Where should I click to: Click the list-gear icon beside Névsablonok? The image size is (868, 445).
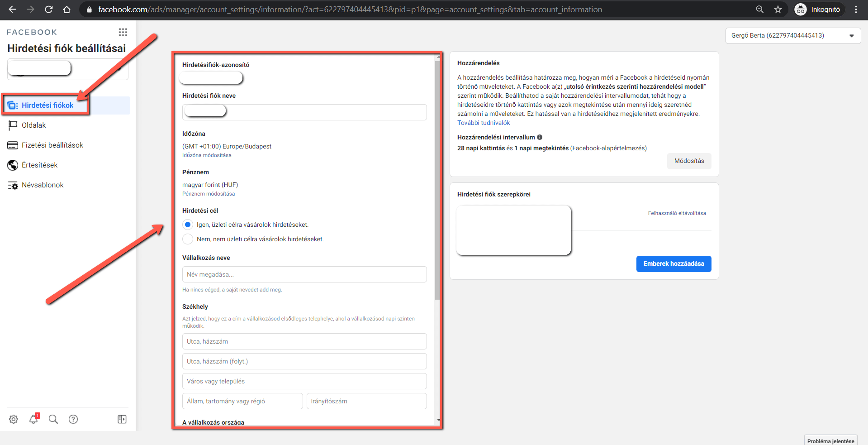coord(13,185)
